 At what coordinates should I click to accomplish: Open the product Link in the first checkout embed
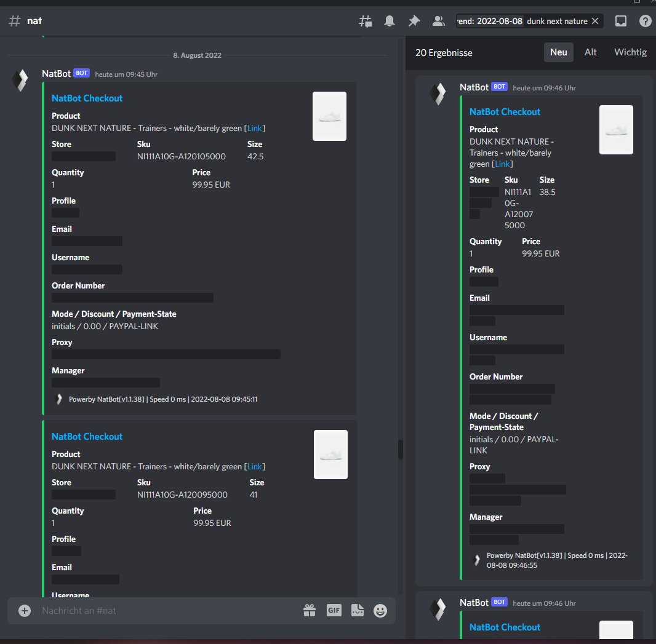tap(255, 128)
